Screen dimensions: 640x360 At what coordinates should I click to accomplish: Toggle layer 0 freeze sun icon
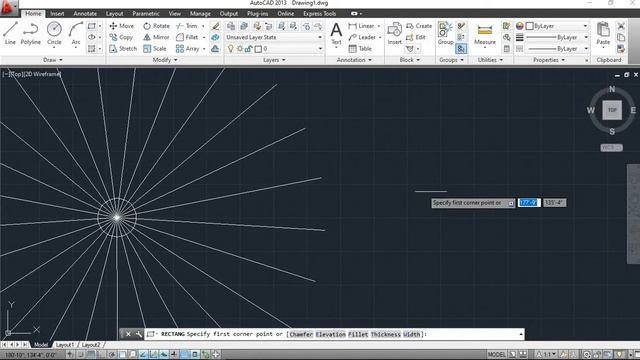(x=240, y=49)
